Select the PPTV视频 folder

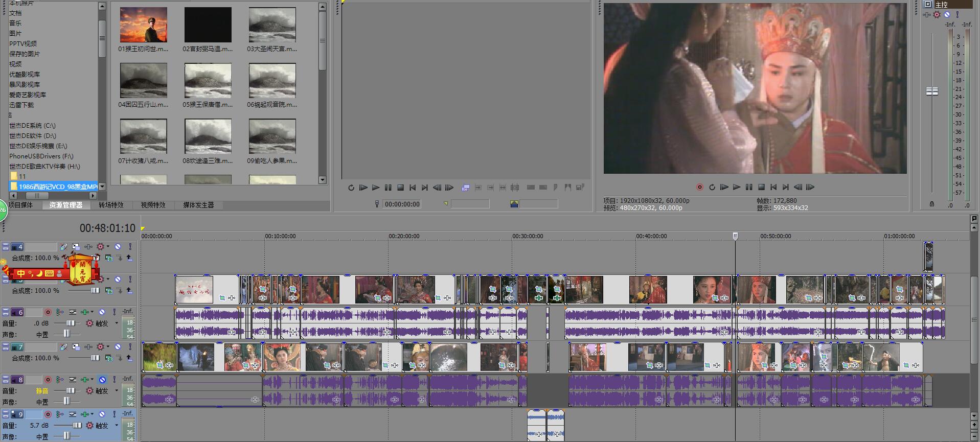pyautogui.click(x=23, y=43)
